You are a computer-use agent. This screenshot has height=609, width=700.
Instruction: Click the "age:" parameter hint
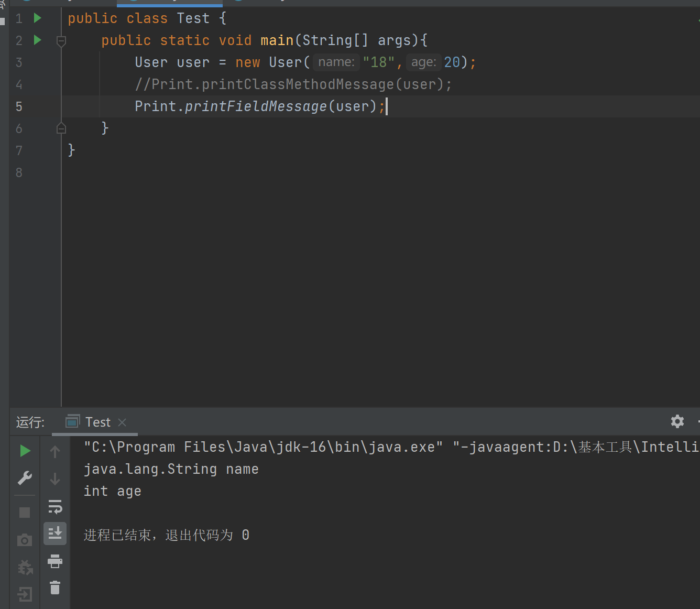[423, 62]
